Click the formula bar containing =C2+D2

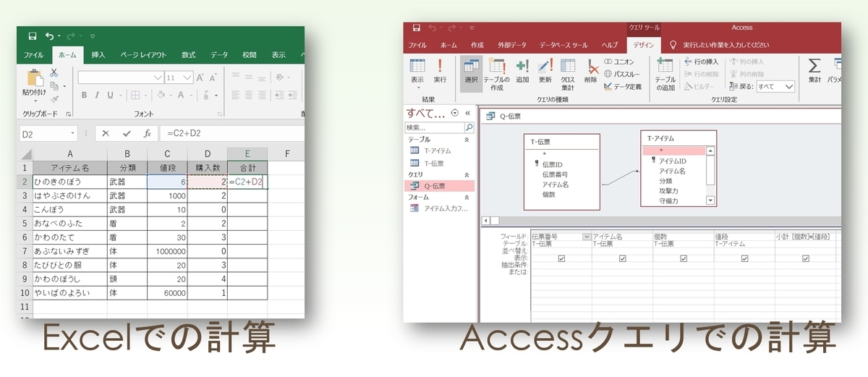[231, 134]
